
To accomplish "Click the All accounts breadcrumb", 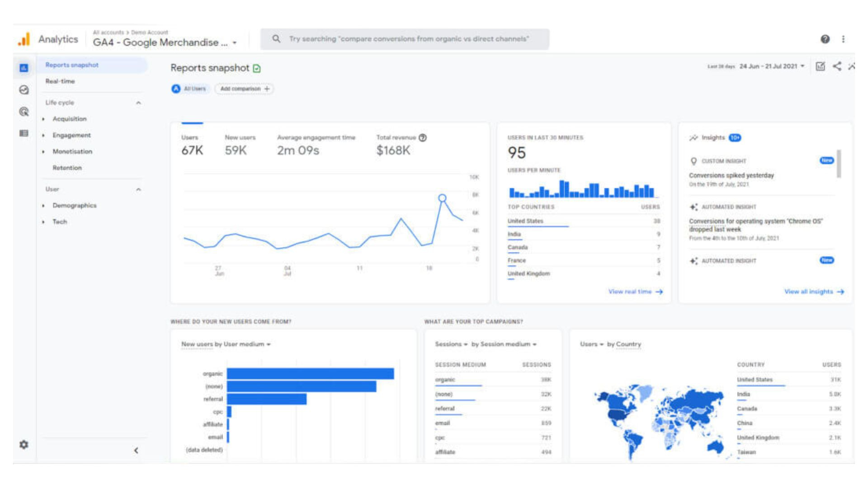I will pyautogui.click(x=108, y=33).
